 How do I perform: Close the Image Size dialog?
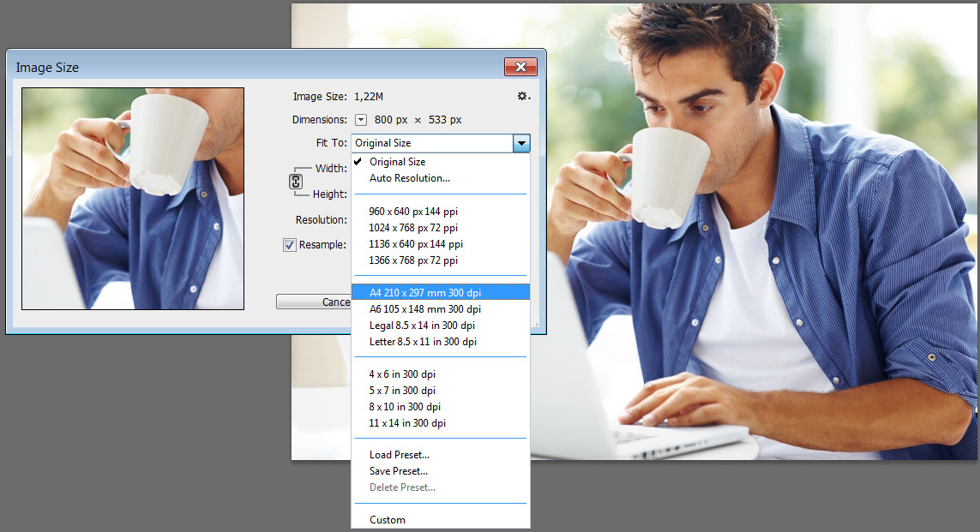pos(520,67)
